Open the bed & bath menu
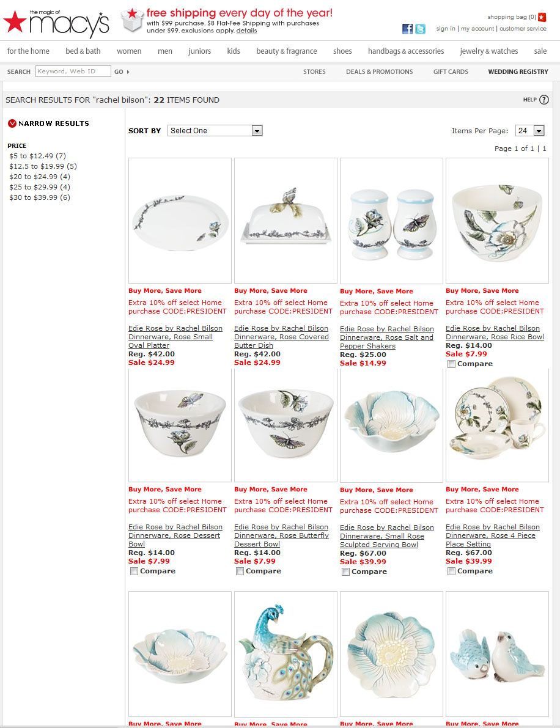 click(x=83, y=51)
